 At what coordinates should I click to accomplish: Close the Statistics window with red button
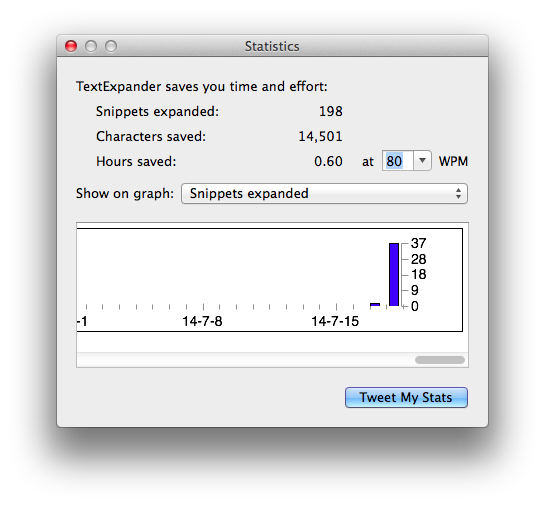click(x=71, y=46)
